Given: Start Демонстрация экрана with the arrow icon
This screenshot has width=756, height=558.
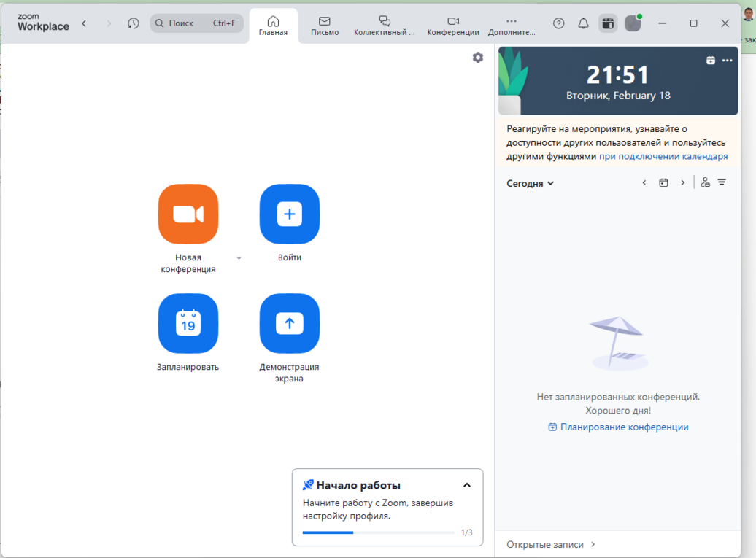Looking at the screenshot, I should pos(290,323).
